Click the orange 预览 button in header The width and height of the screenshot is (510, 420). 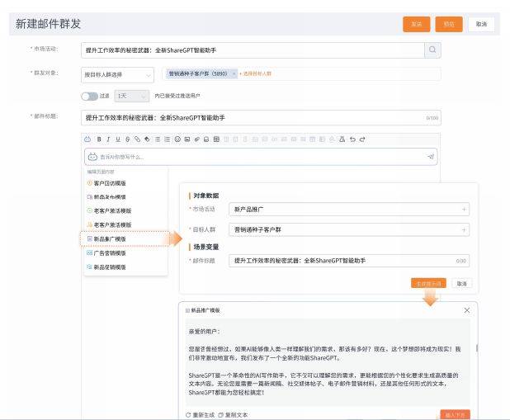tap(449, 24)
